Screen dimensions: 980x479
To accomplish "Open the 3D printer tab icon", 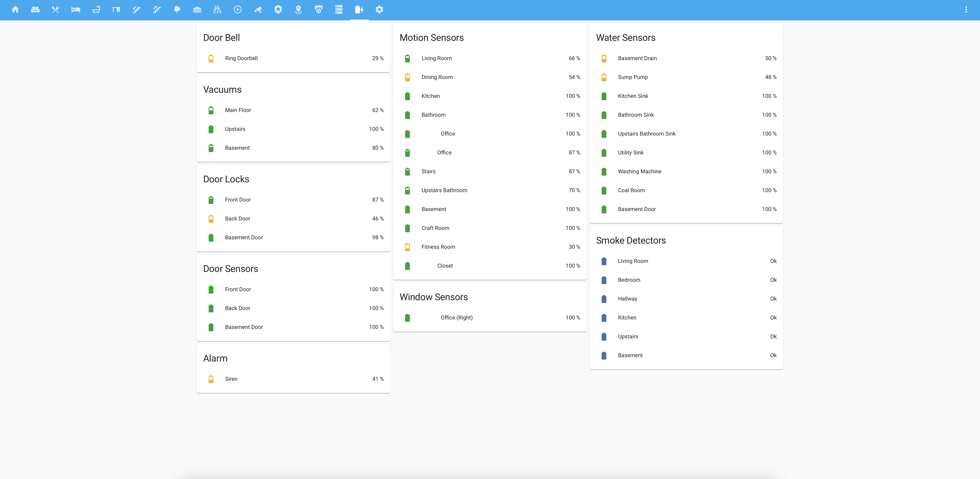I will coord(318,9).
